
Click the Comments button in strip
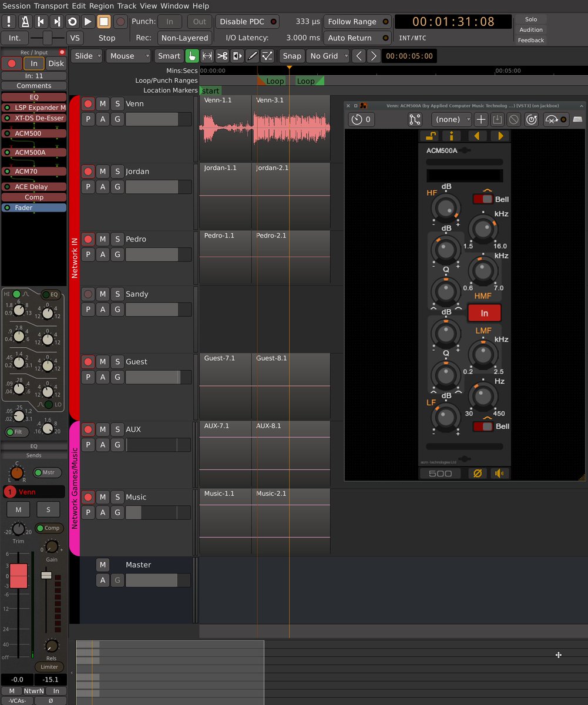pyautogui.click(x=34, y=86)
